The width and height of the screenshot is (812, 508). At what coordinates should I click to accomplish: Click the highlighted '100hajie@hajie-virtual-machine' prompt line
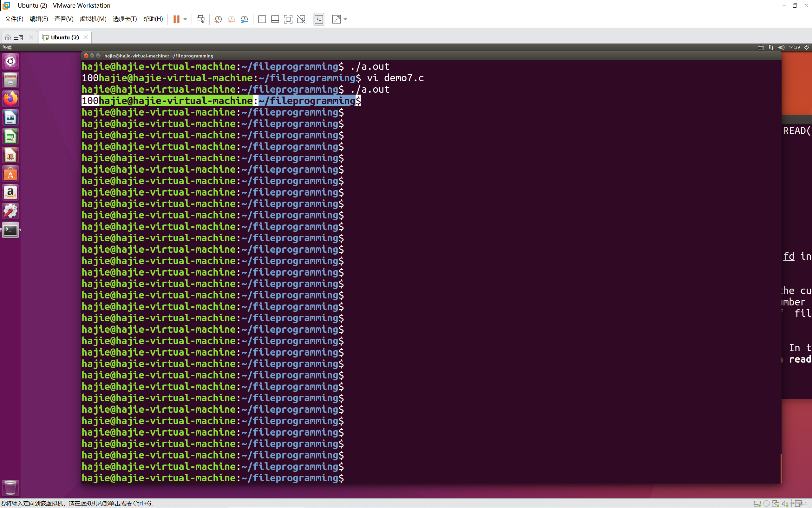[221, 101]
